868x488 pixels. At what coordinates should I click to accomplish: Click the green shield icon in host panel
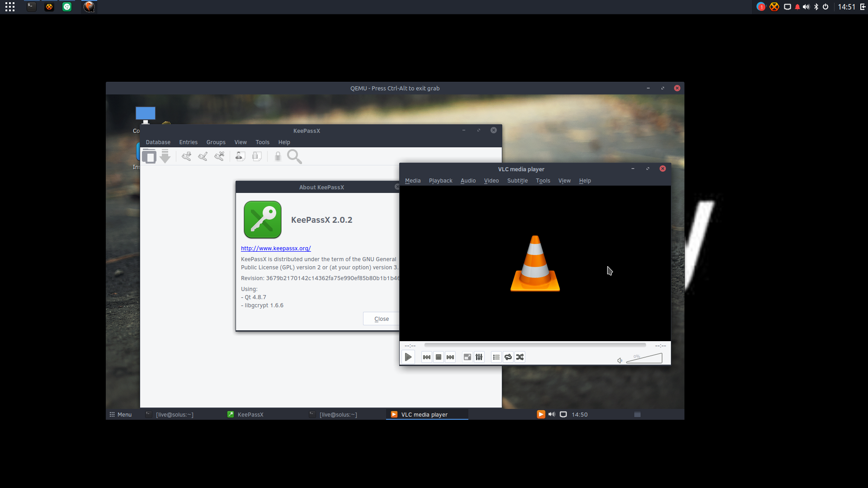click(67, 7)
